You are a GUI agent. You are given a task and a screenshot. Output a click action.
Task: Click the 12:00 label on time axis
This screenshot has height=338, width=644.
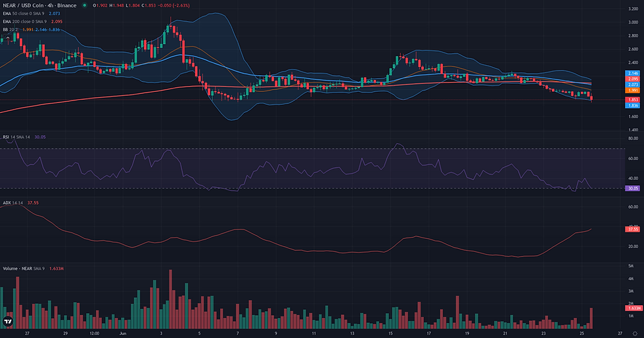click(95, 333)
